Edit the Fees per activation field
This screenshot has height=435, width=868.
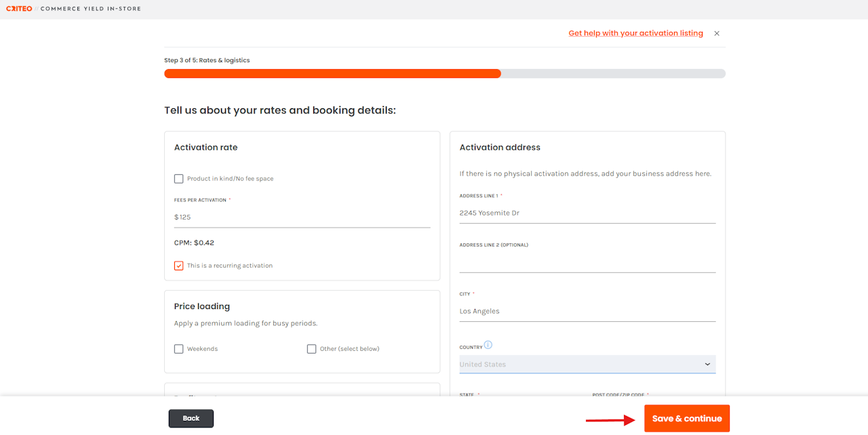click(x=302, y=217)
